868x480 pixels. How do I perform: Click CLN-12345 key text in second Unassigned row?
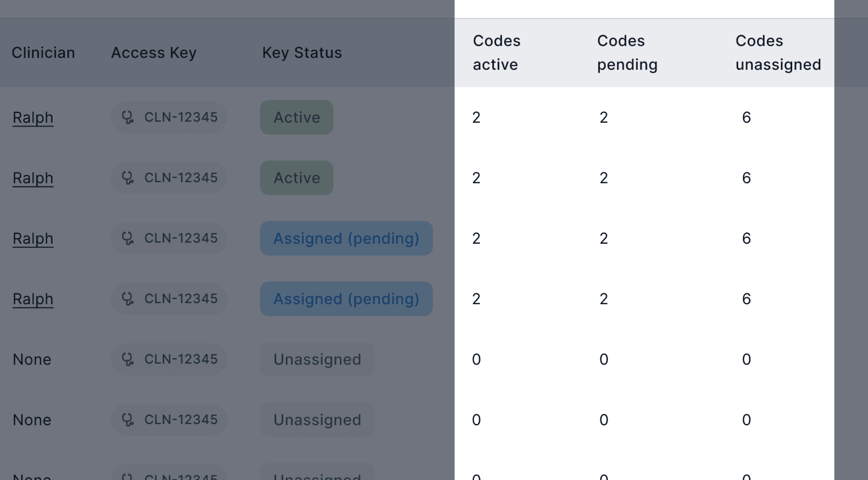click(181, 420)
